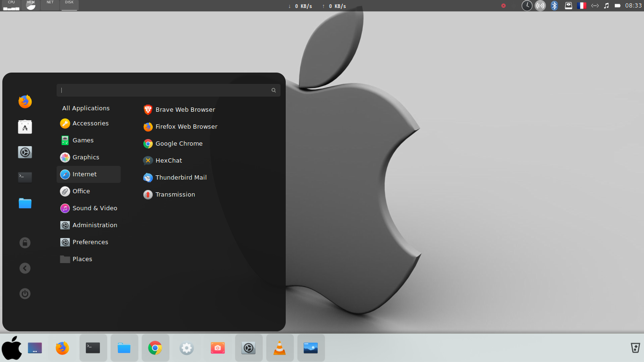
Task: Click the battery indicator in the tray
Action: 618,6
